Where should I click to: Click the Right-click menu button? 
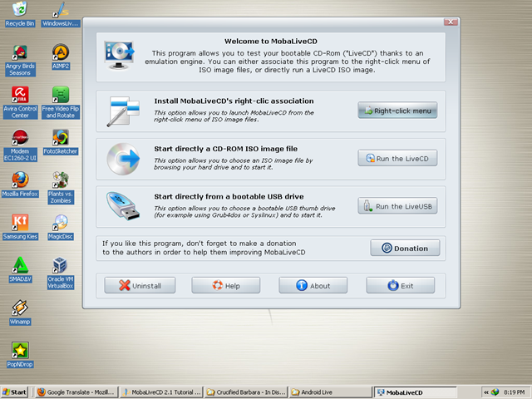pos(397,111)
